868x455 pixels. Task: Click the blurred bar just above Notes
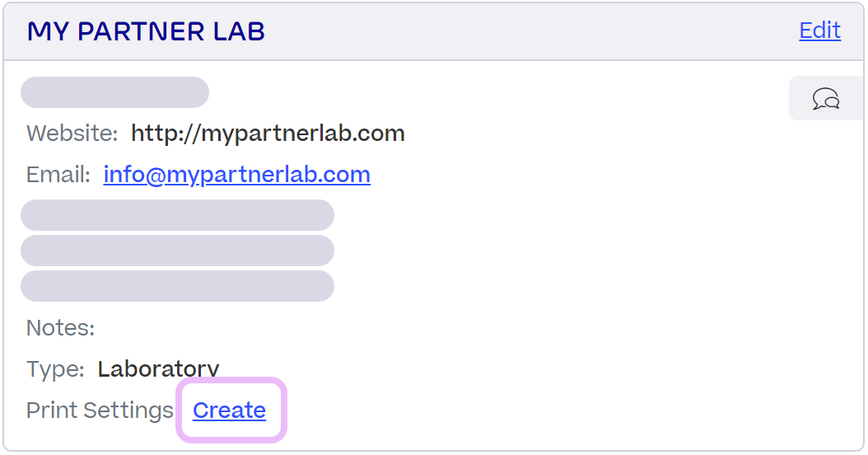(177, 286)
